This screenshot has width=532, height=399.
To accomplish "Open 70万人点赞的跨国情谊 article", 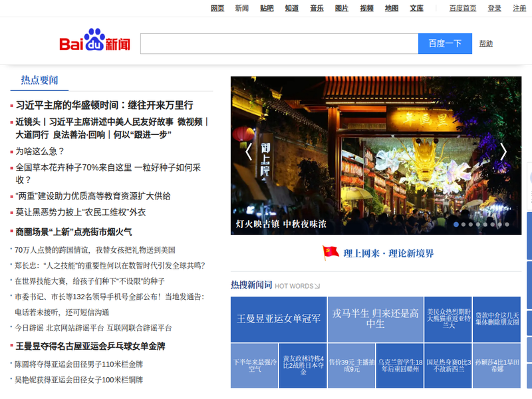I will 95,250.
